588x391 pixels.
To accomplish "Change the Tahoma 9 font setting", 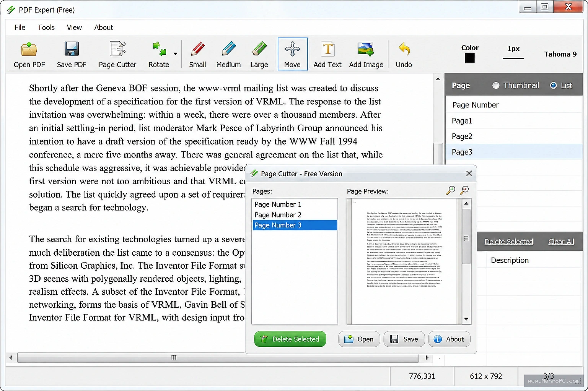I will click(560, 54).
